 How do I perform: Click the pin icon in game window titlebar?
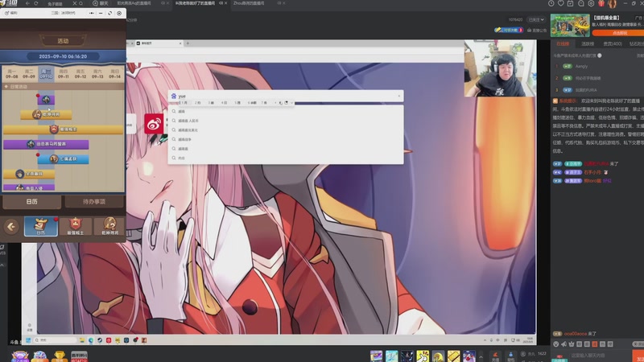tap(92, 13)
